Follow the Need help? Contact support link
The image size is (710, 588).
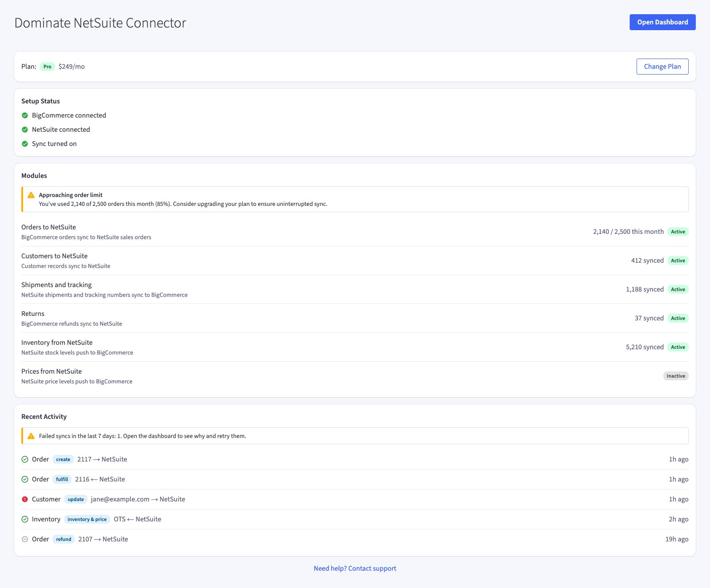coord(355,568)
